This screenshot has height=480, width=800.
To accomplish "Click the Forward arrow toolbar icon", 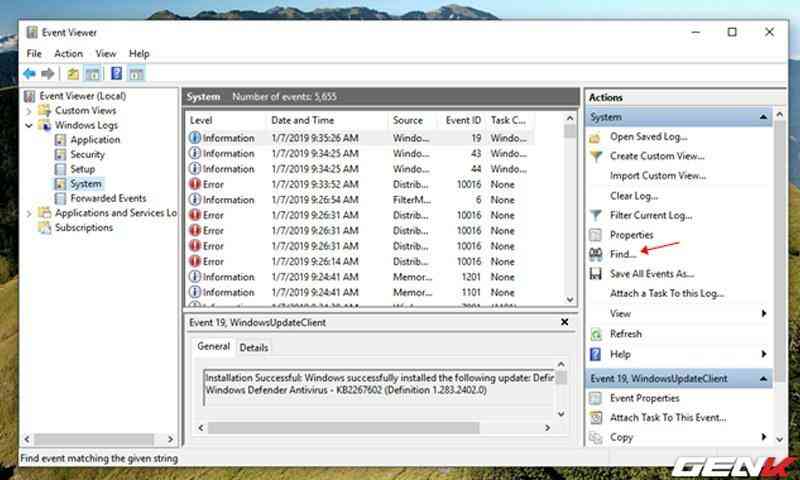I will [48, 74].
